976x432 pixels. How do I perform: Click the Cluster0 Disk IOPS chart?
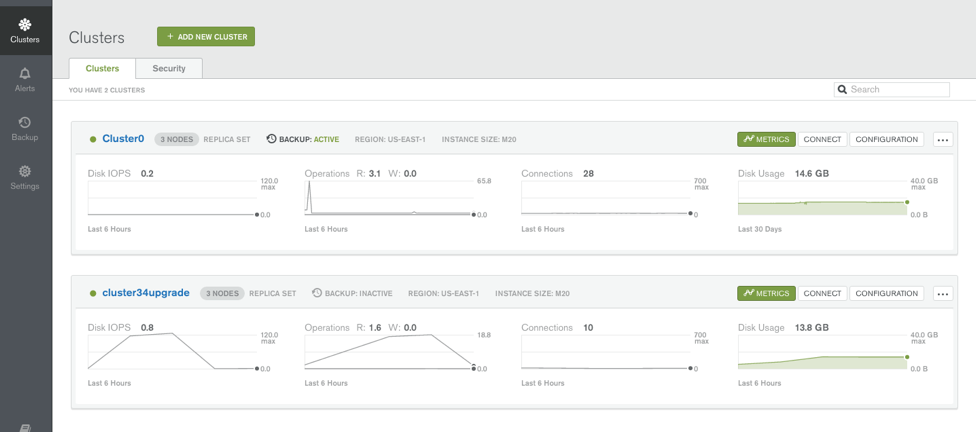click(x=172, y=199)
